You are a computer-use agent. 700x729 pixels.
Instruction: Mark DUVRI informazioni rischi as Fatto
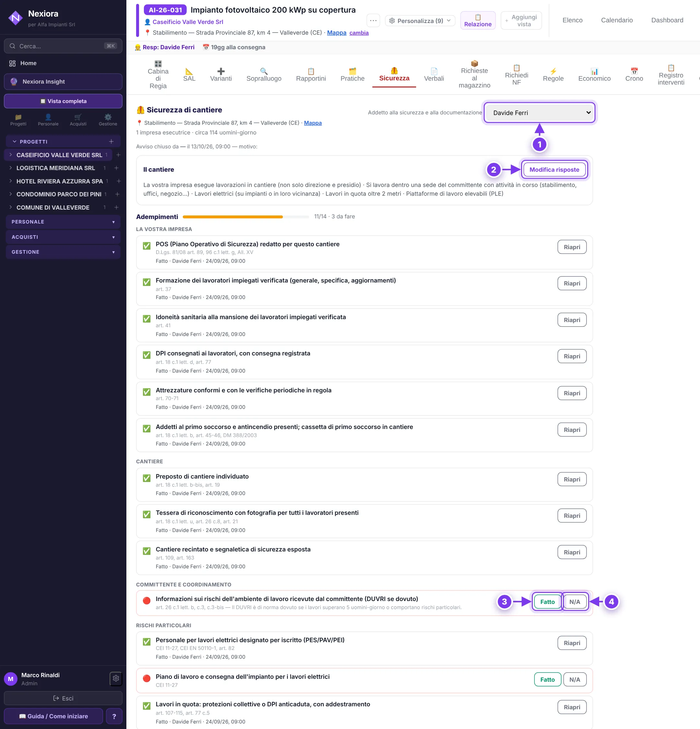click(547, 601)
